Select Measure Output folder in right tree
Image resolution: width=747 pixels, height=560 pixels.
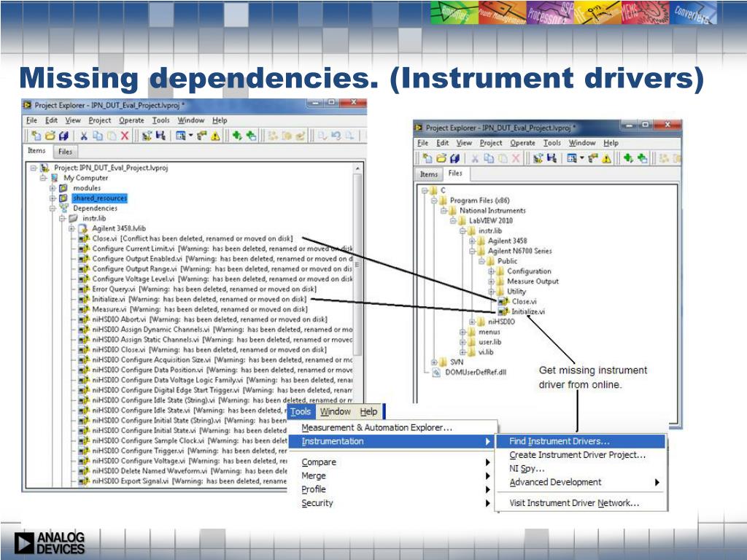coord(533,281)
